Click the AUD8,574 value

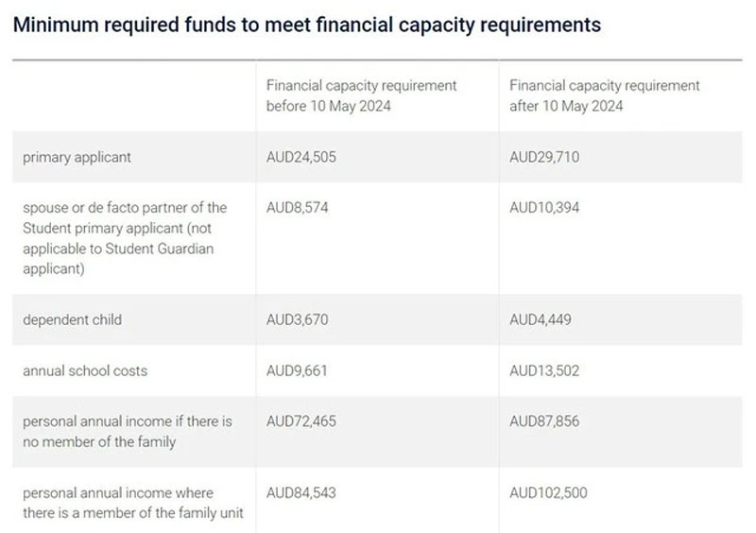tap(297, 207)
